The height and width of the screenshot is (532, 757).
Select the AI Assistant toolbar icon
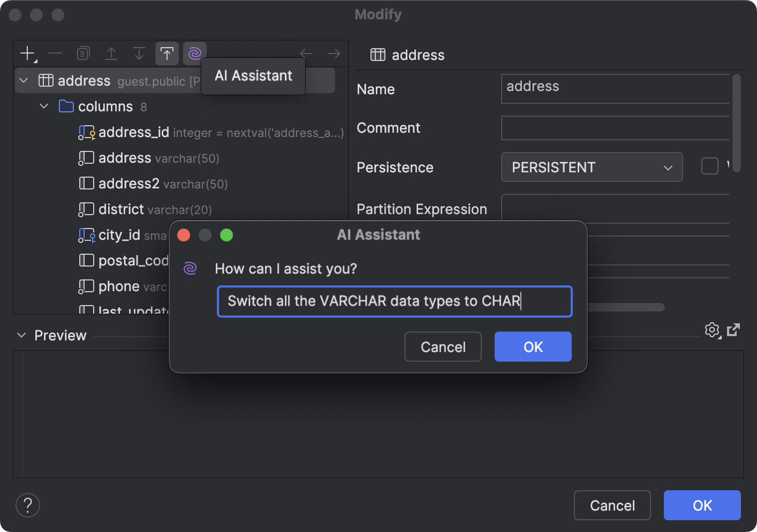194,53
